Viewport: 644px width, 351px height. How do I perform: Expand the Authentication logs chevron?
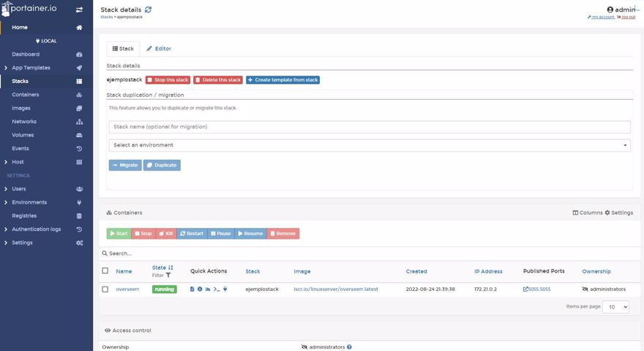tap(6, 229)
